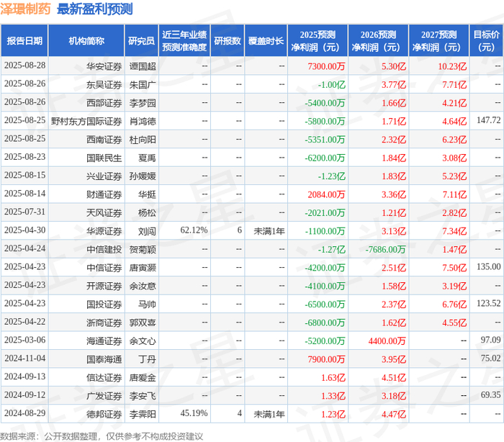Select the 2027预测净利润 column header
504x442 pixels.
(439, 41)
